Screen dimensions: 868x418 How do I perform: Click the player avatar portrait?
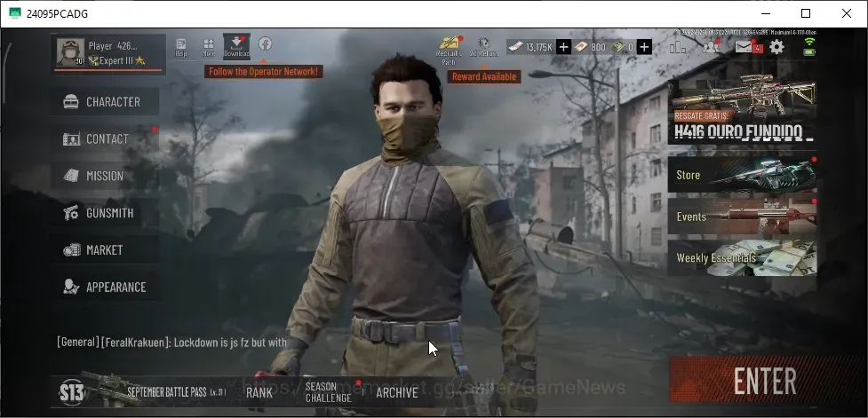70,52
